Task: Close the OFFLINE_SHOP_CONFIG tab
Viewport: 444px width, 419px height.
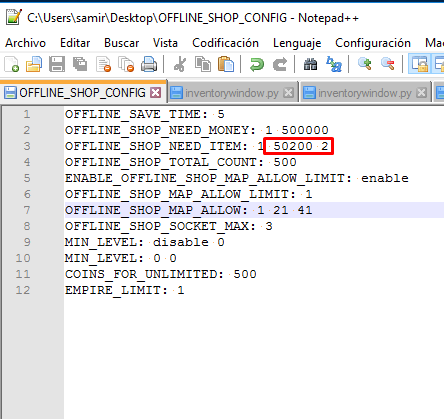Action: [x=155, y=92]
